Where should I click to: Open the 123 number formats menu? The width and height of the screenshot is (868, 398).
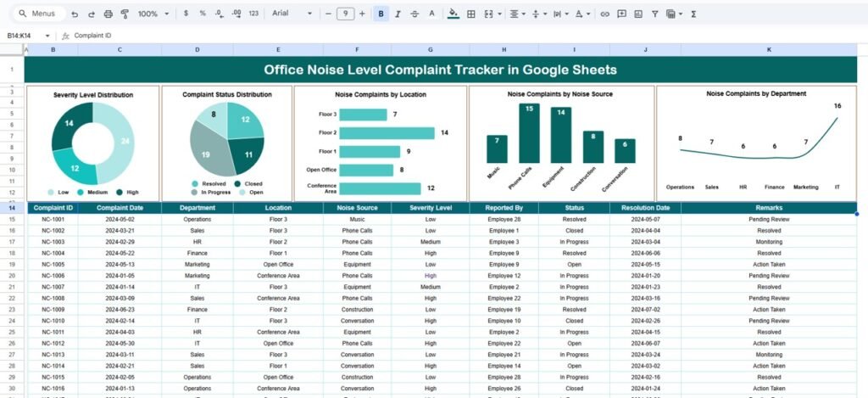pos(253,14)
